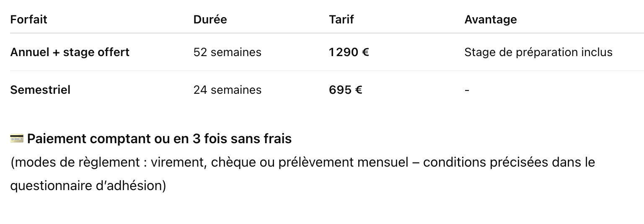Click the 1290 € price

pyautogui.click(x=349, y=52)
